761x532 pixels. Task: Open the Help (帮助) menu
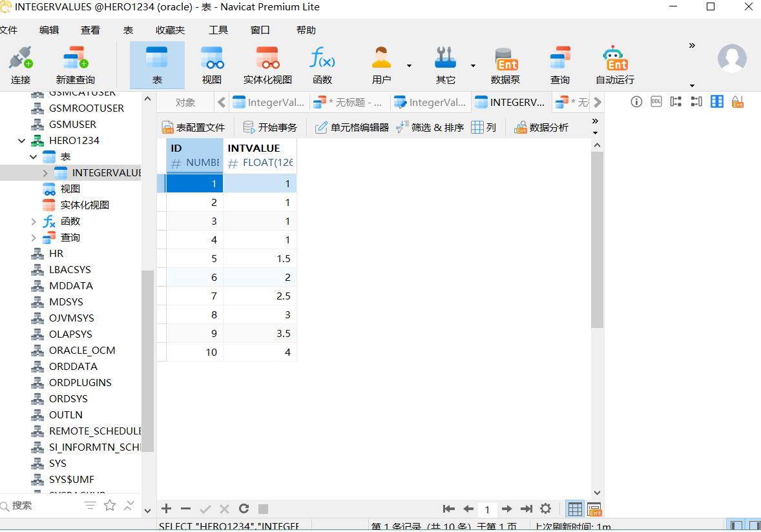coord(306,30)
